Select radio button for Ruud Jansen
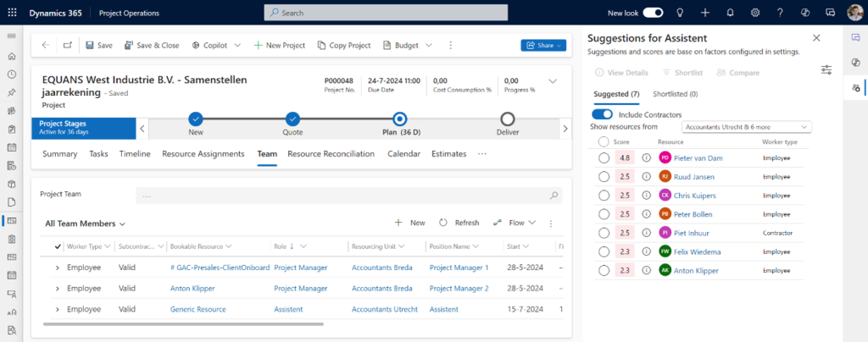The height and width of the screenshot is (342, 868). point(604,177)
